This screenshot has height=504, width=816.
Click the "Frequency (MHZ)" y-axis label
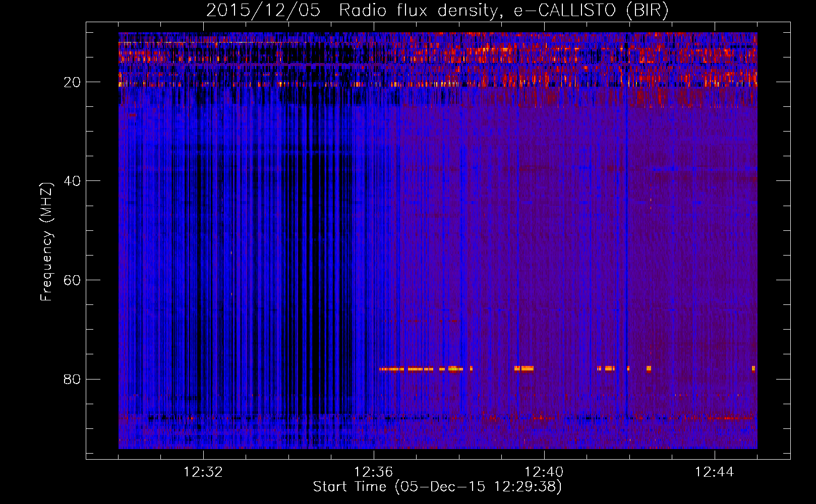[x=46, y=242]
